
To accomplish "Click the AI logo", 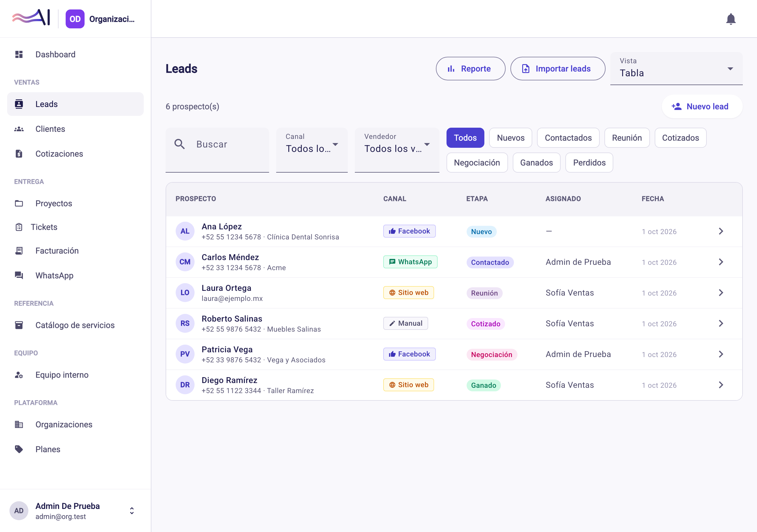I will [x=31, y=17].
